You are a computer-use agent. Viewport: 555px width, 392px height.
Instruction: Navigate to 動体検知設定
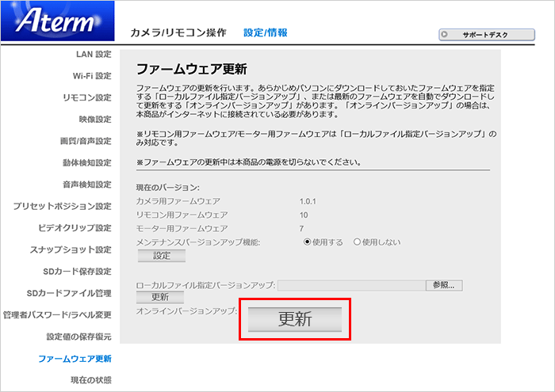87,163
